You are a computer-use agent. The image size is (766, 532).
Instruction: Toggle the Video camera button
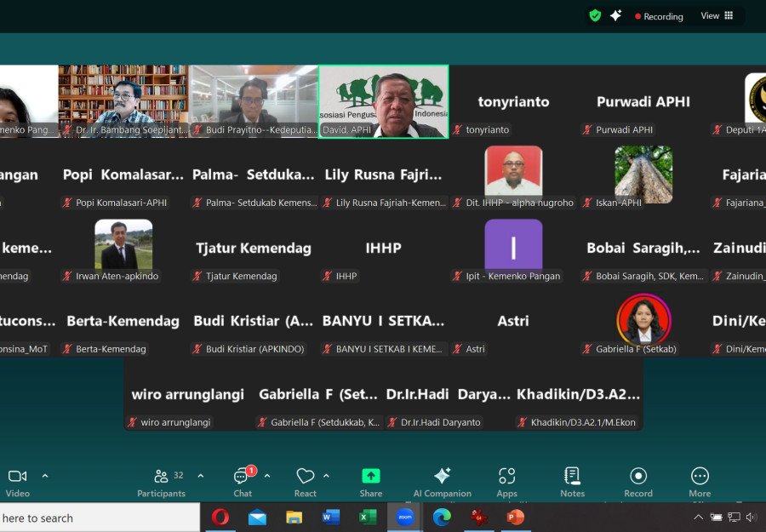(x=18, y=483)
